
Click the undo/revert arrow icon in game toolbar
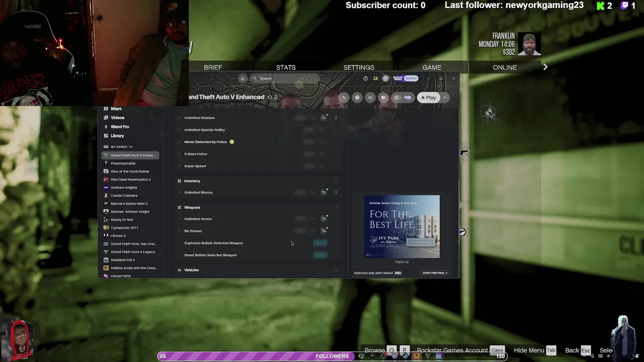pos(344,98)
